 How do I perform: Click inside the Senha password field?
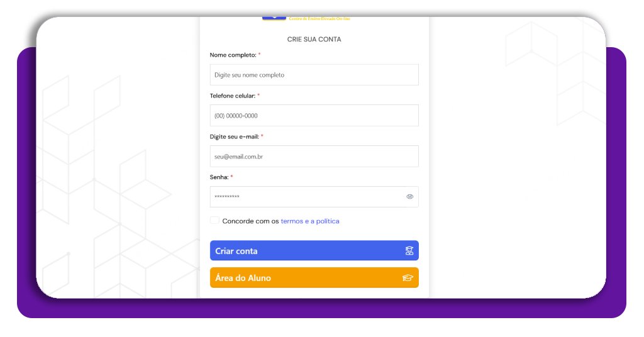(x=305, y=197)
